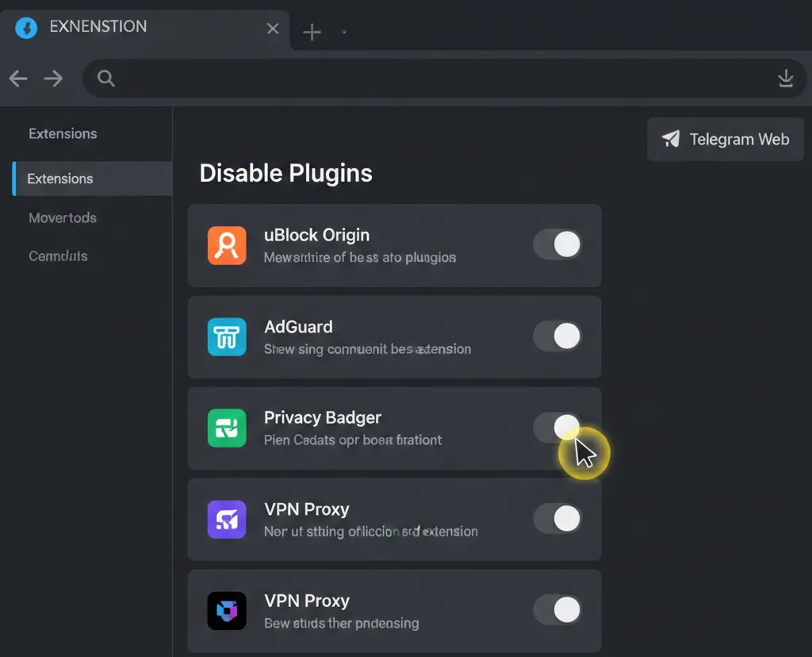The width and height of the screenshot is (812, 657).
Task: Click the forward arrow navigation button
Action: click(53, 79)
